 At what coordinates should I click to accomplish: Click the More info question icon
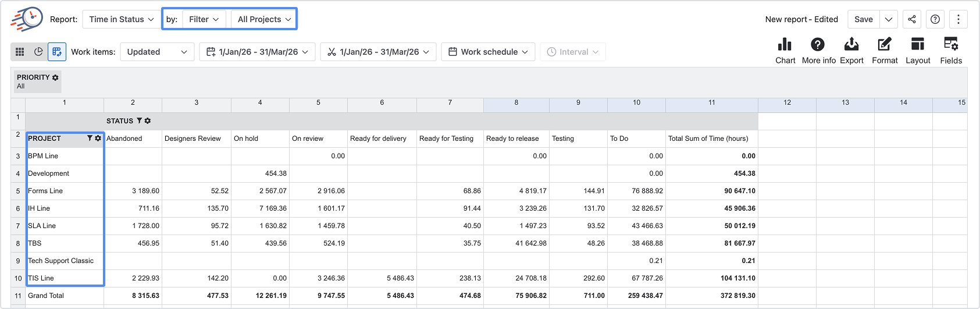pyautogui.click(x=818, y=45)
